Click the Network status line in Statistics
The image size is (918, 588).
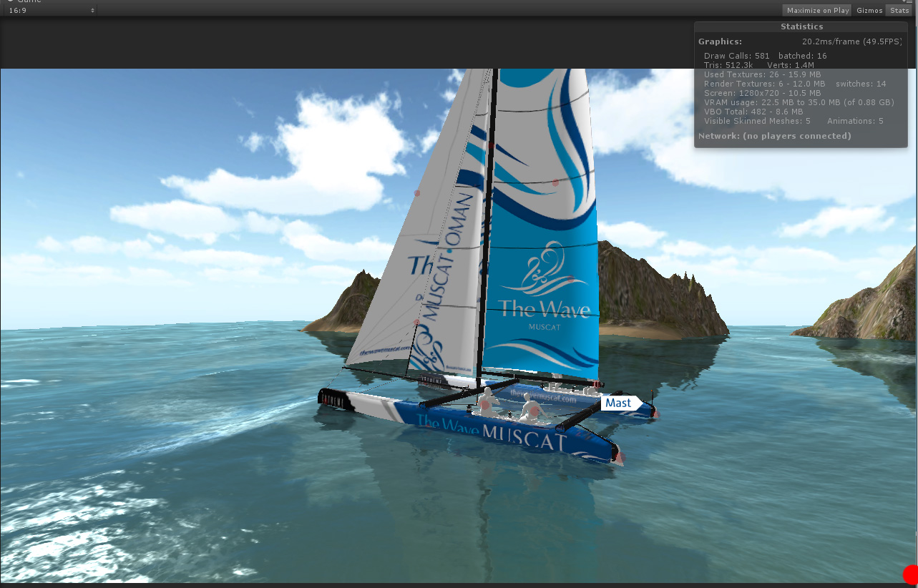(x=774, y=136)
